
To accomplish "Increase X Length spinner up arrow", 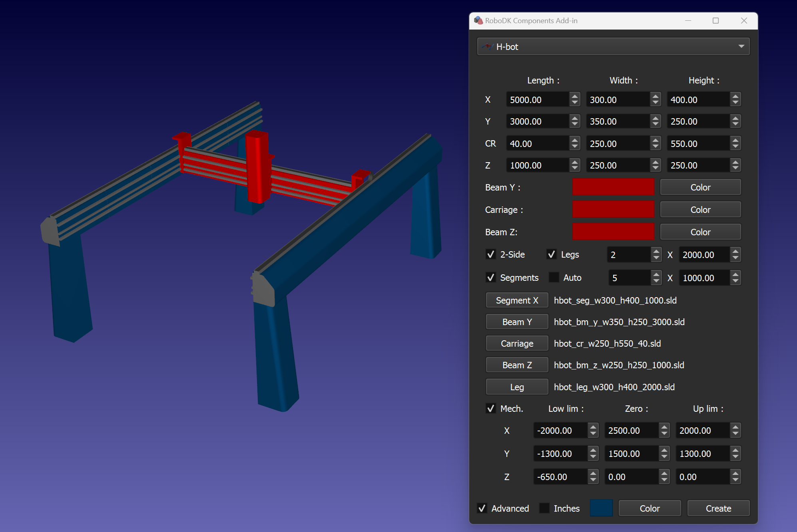I will [x=575, y=96].
